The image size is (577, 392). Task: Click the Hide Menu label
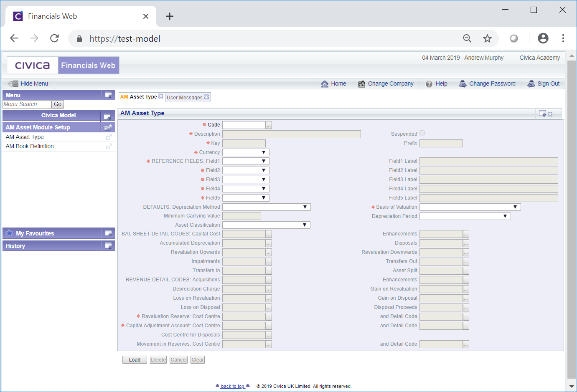point(34,83)
